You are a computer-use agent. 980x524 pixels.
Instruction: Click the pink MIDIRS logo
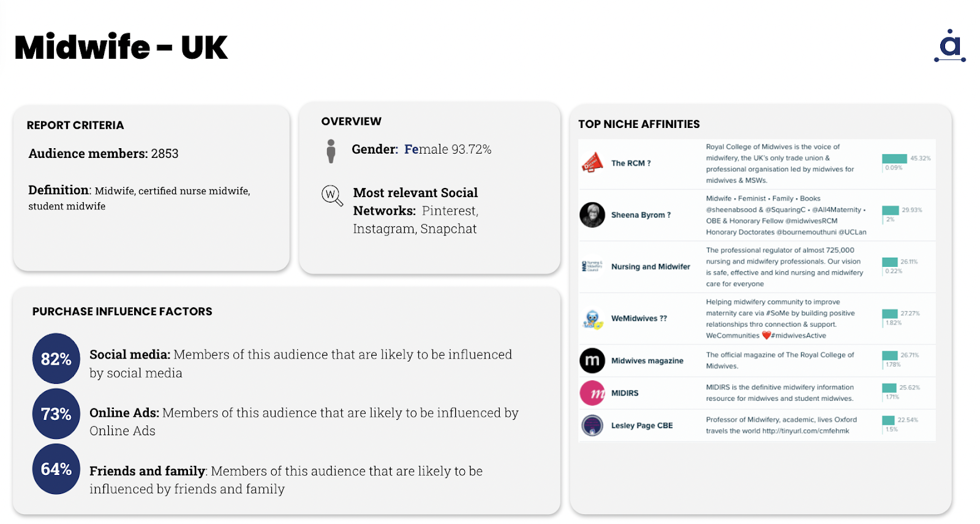[592, 393]
